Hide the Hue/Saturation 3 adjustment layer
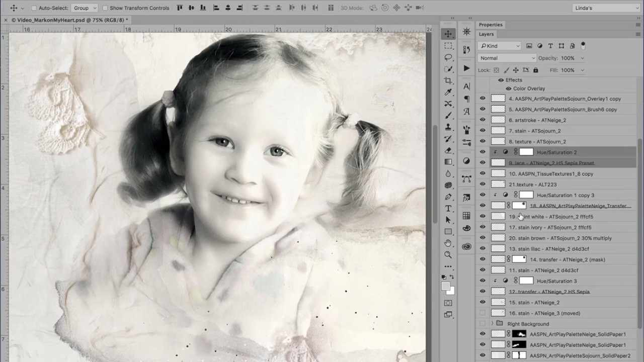 (482, 281)
